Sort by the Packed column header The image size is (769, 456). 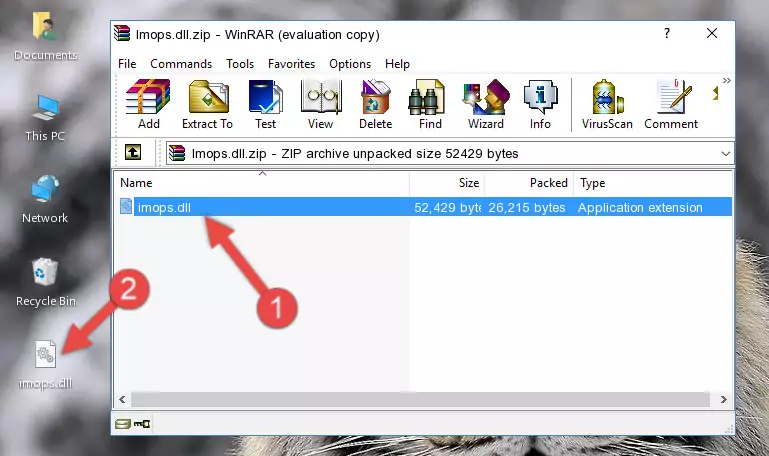click(529, 183)
